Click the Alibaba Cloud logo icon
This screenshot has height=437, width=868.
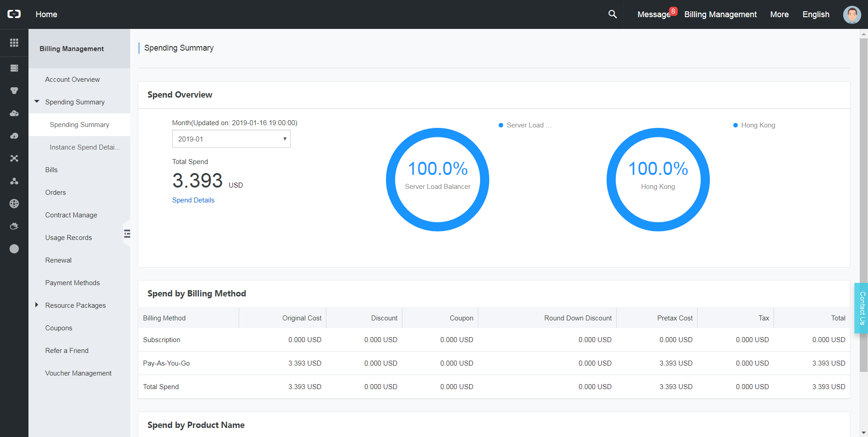[14, 14]
